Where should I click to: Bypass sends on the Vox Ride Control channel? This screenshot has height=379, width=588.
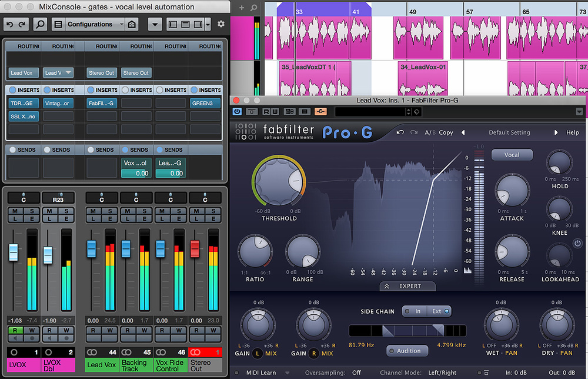160,149
